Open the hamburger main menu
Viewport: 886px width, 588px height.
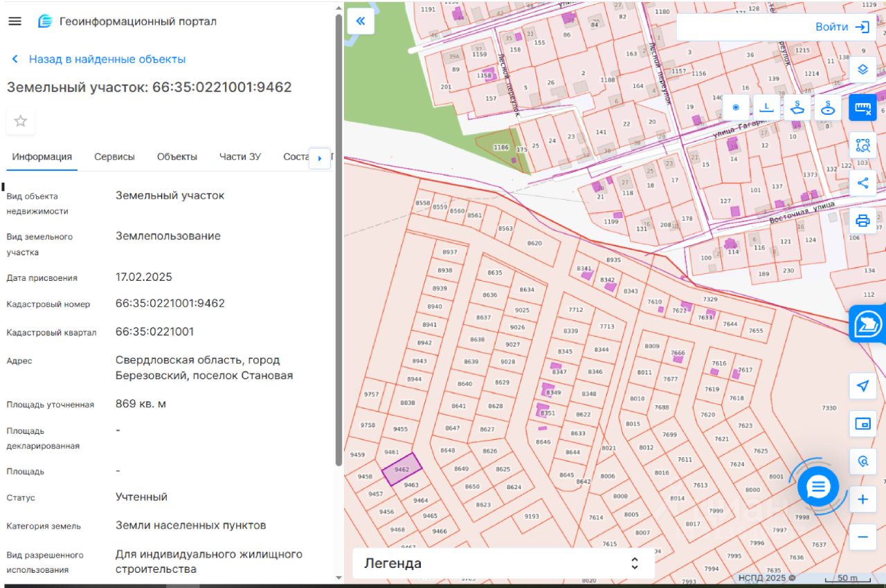[15, 21]
